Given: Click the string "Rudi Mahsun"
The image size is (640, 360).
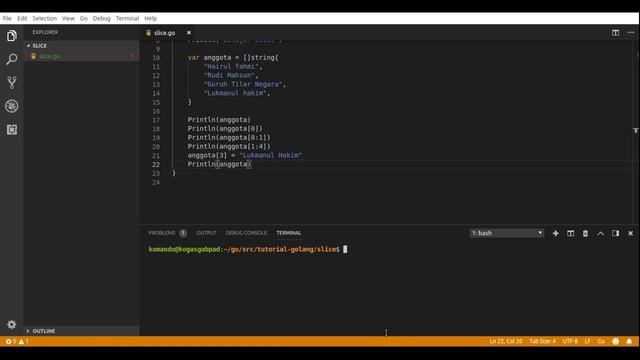Looking at the screenshot, I should click(229, 76).
